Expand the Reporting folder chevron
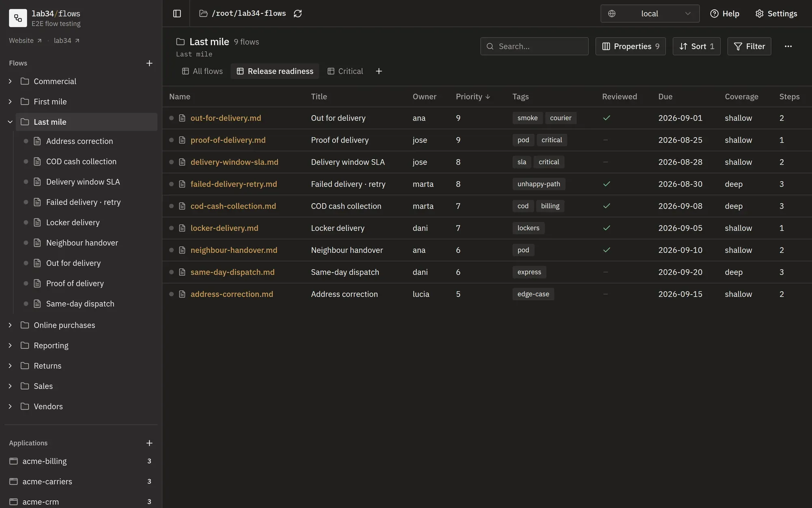The width and height of the screenshot is (812, 508). tap(10, 345)
